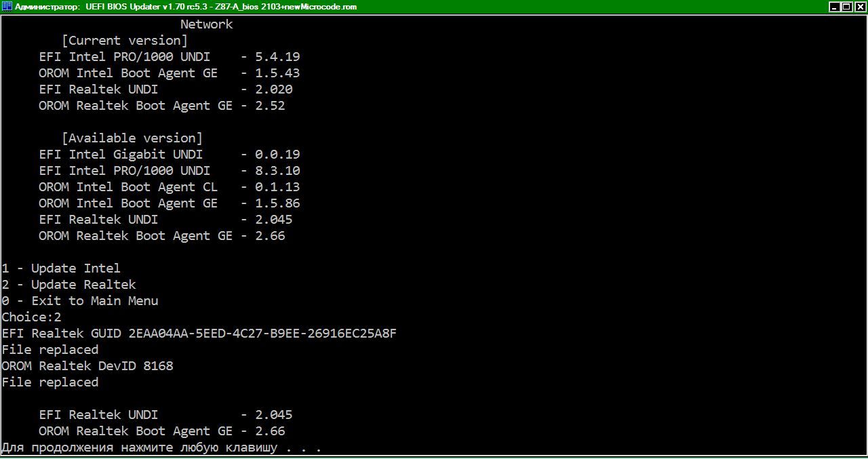Click the 'OROM Intel Boot Agent GE - 1.5.43' line
Image resolution: width=868 pixels, height=459 pixels.
click(x=169, y=73)
